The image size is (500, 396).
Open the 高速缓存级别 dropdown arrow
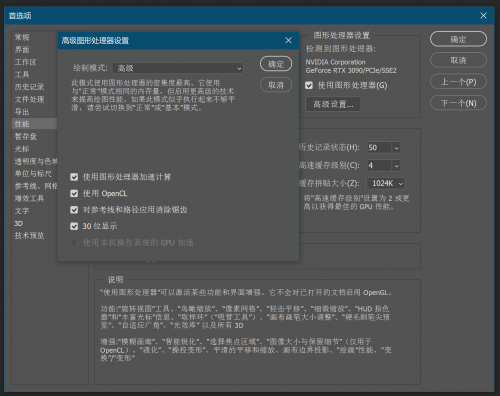[x=396, y=165]
